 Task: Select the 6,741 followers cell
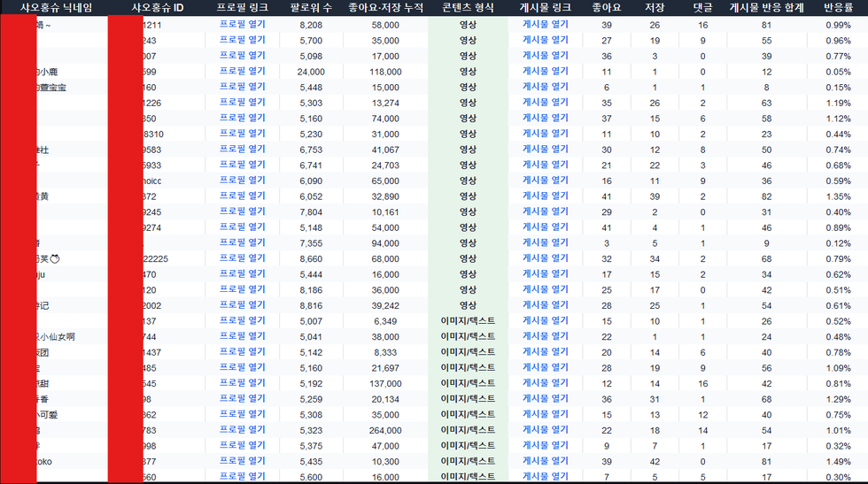[x=311, y=165]
